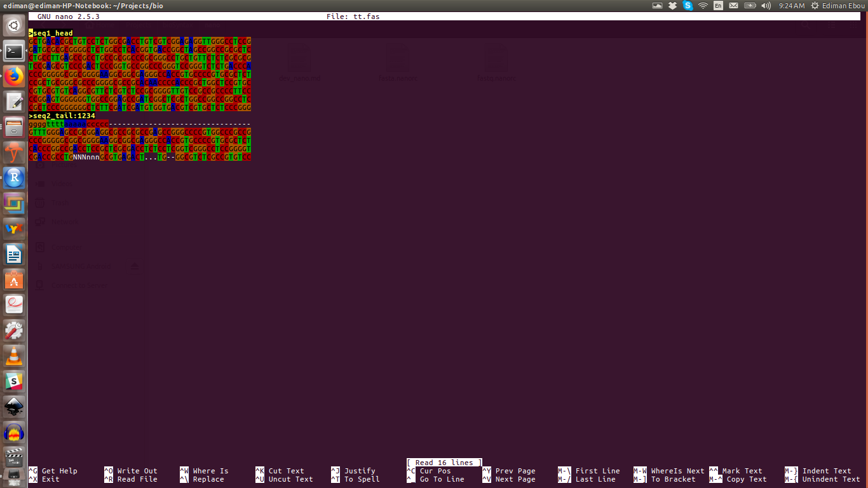Click the 'File: tt.fas' title text
This screenshot has width=868, height=488.
point(353,17)
